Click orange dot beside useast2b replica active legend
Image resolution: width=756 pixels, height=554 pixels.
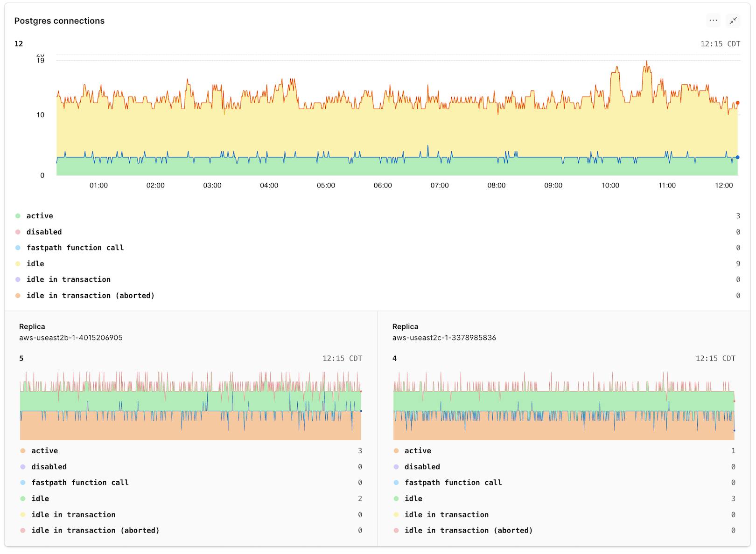(x=23, y=451)
